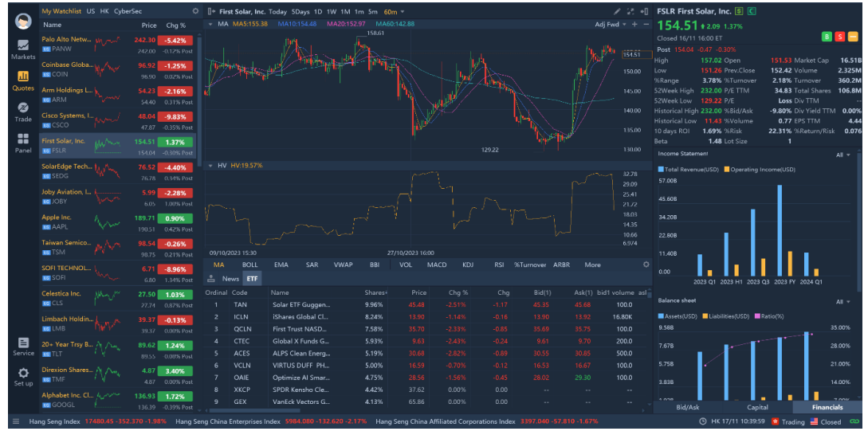The image size is (868, 435).
Task: Select Apple Inc. in watchlist
Action: point(117,222)
